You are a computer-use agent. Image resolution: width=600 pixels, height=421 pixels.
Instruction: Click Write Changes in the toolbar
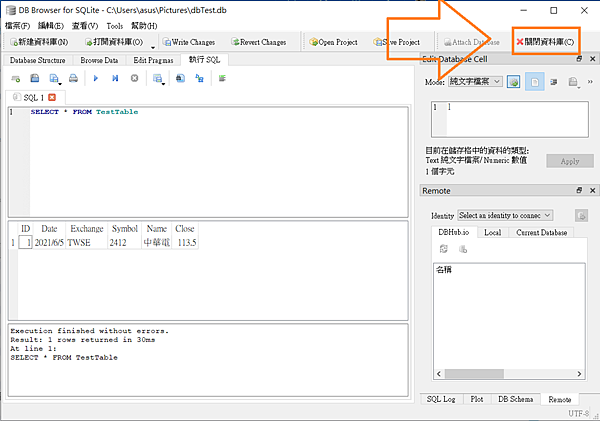189,42
